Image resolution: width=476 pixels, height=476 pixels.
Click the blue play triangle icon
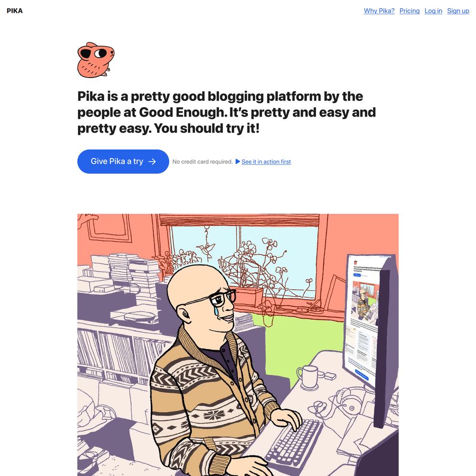click(x=238, y=161)
